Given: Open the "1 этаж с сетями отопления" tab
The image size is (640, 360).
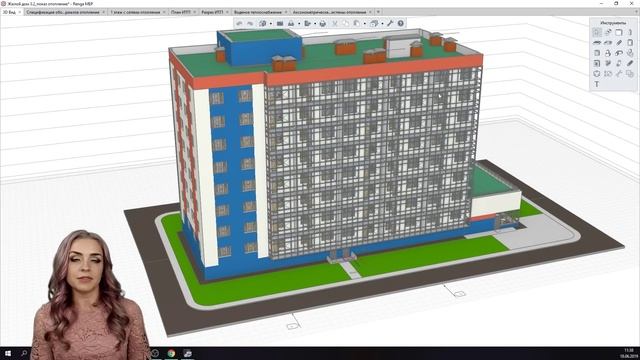Looking at the screenshot, I should pos(135,12).
